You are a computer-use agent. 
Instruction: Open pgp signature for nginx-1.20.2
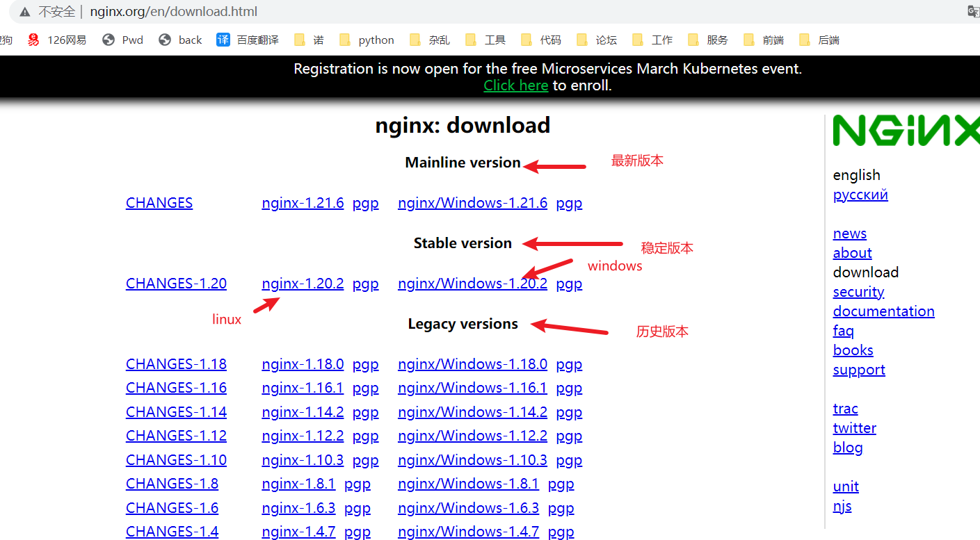pos(366,284)
